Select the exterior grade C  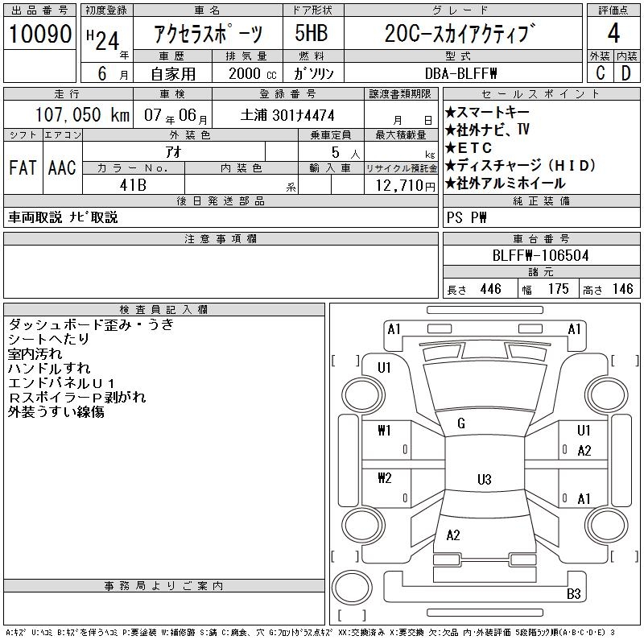600,73
